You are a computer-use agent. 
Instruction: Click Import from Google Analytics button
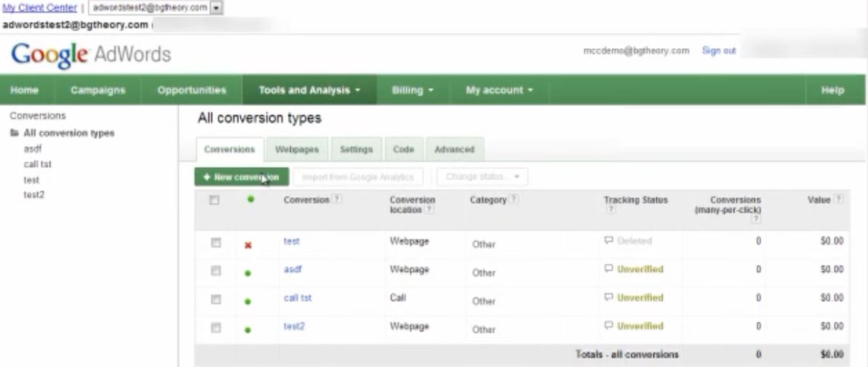358,177
